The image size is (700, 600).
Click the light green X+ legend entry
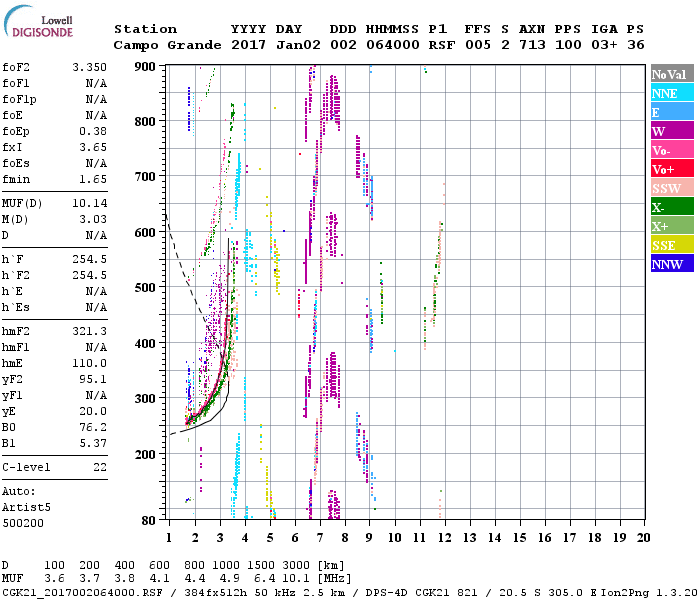pos(671,226)
